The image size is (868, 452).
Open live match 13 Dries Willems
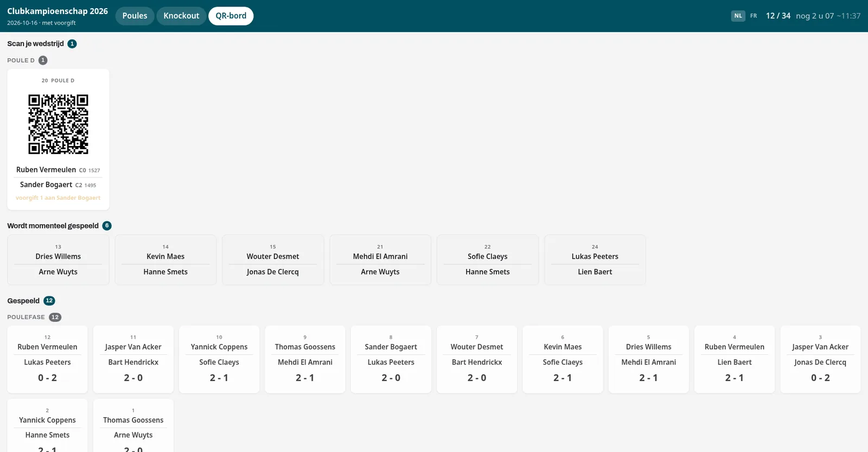pos(58,260)
